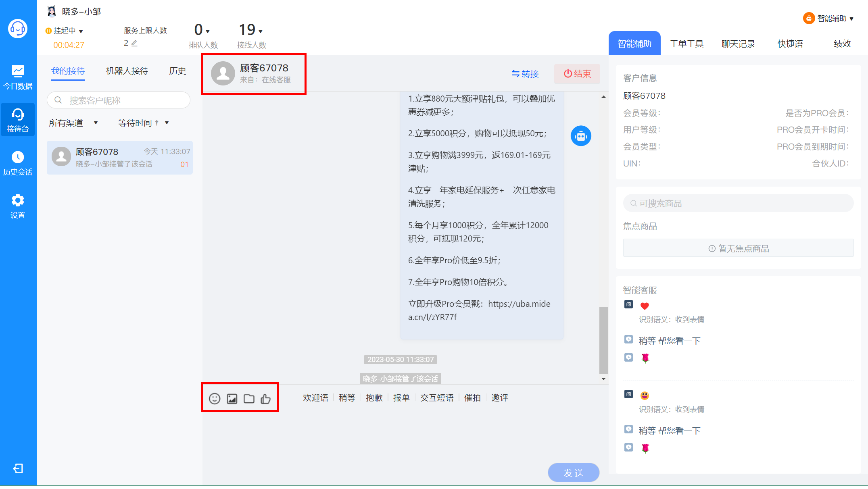
Task: Click the 晓多-小邹 agent avatar
Action: pyautogui.click(x=52, y=11)
